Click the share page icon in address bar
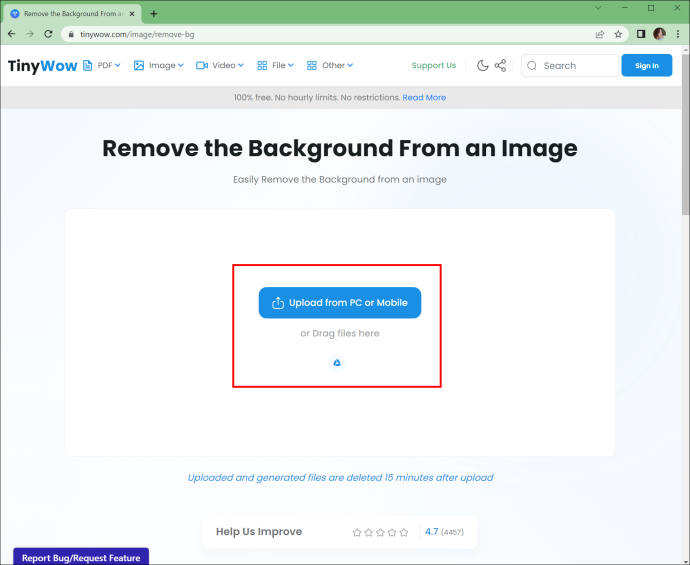The image size is (690, 565). 599,34
